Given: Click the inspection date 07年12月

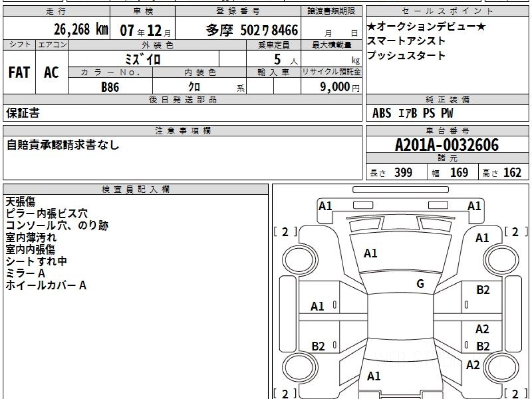Looking at the screenshot, I should (x=145, y=30).
